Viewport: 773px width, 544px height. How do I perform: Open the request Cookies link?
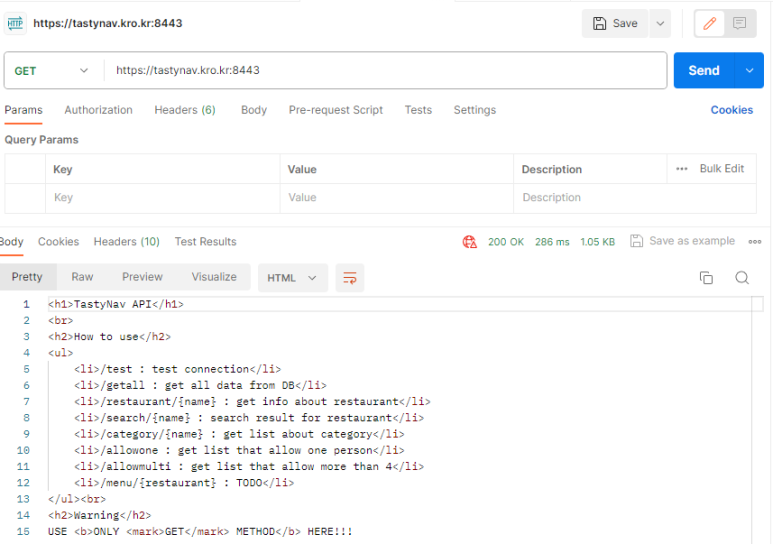click(732, 110)
